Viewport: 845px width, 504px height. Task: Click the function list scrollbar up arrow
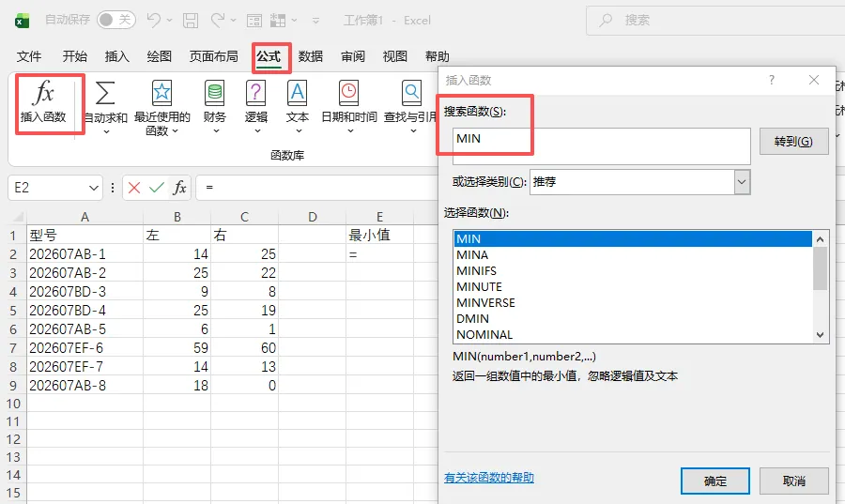[x=821, y=239]
